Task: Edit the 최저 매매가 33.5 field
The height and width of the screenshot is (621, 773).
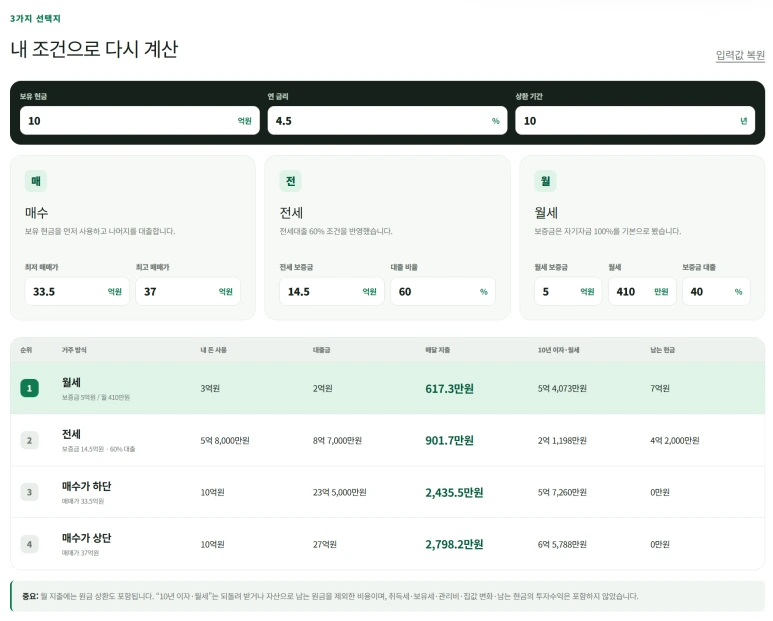Action: tap(77, 291)
